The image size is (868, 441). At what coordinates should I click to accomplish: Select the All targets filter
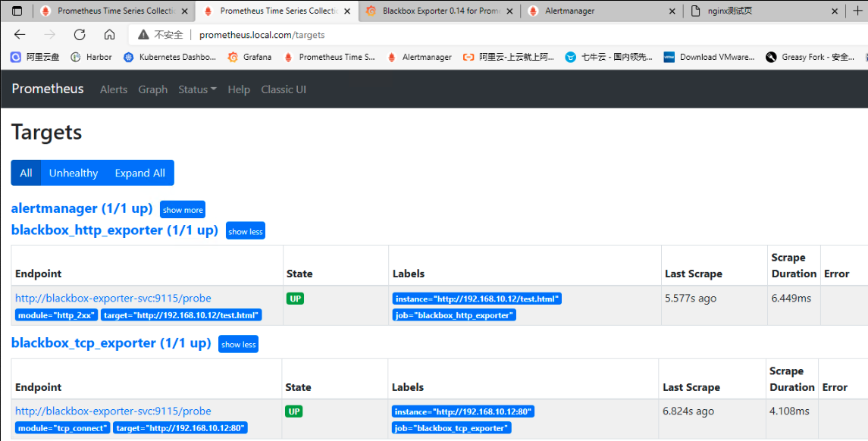pyautogui.click(x=26, y=173)
